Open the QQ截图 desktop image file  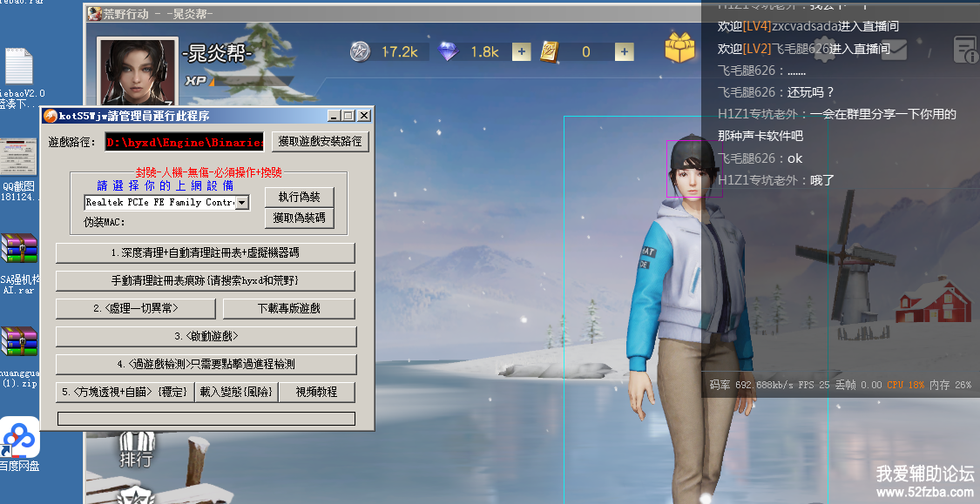pos(19,169)
